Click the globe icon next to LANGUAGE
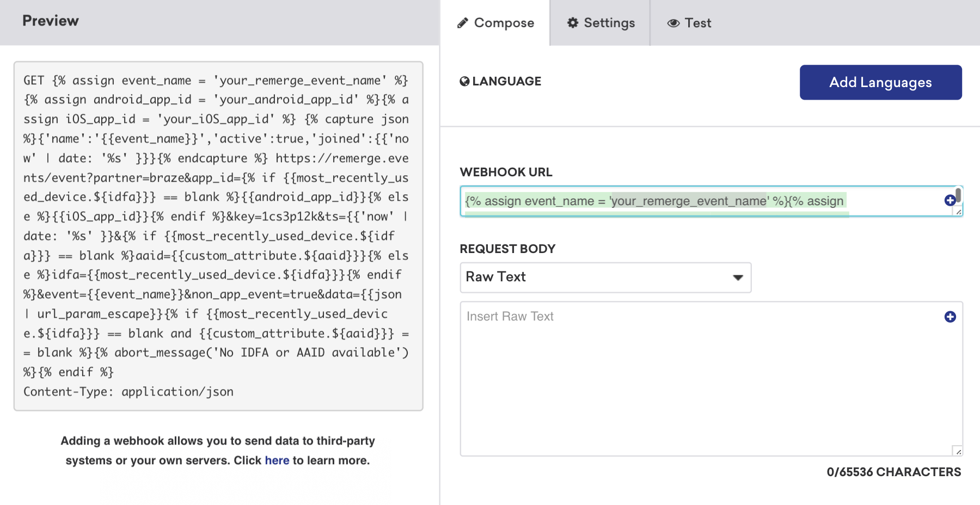 tap(464, 82)
